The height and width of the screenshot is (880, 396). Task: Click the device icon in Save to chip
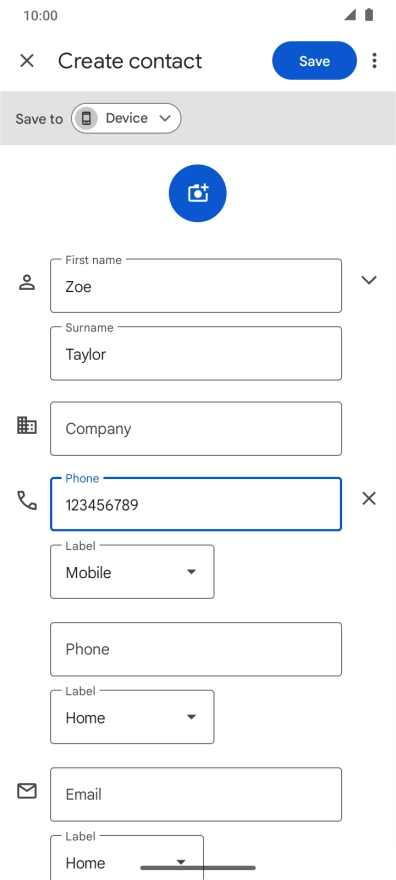pyautogui.click(x=86, y=118)
